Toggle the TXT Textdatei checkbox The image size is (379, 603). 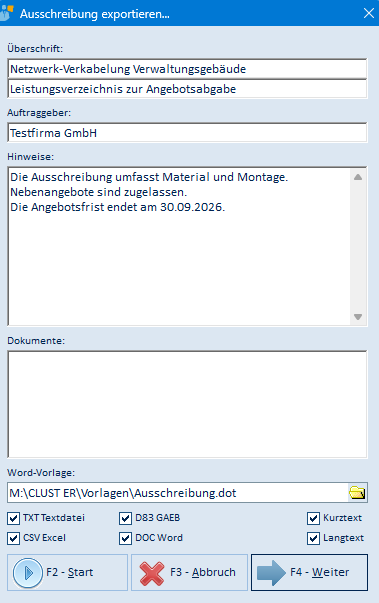tap(13, 518)
